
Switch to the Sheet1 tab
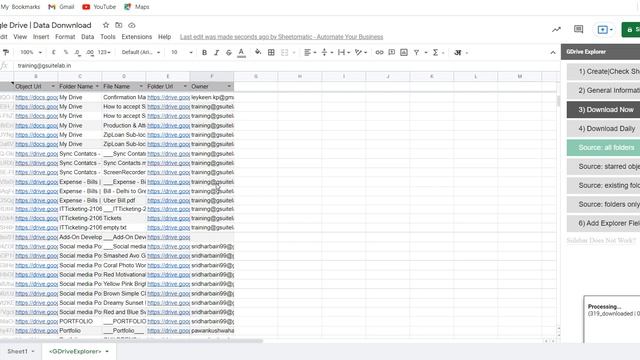tap(21, 351)
